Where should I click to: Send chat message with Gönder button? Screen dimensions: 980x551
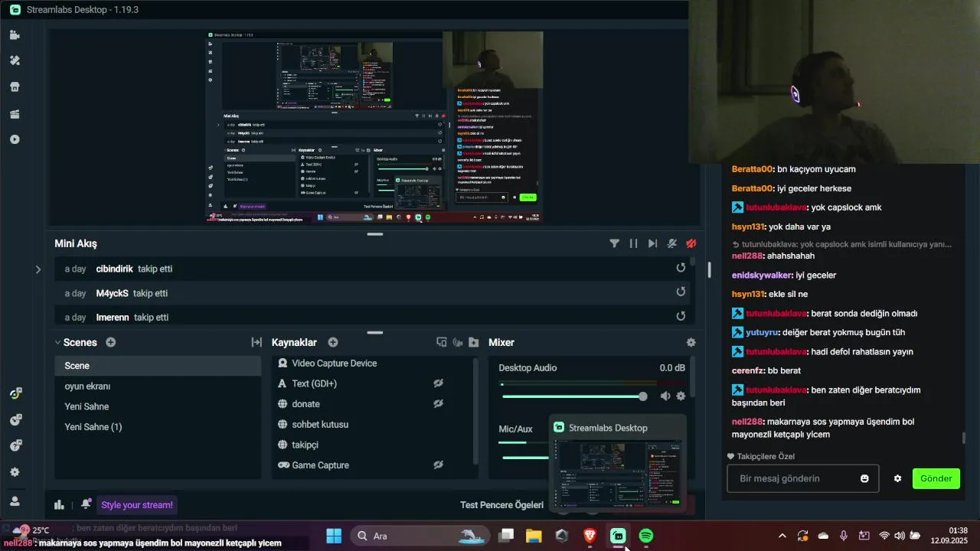pyautogui.click(x=936, y=478)
